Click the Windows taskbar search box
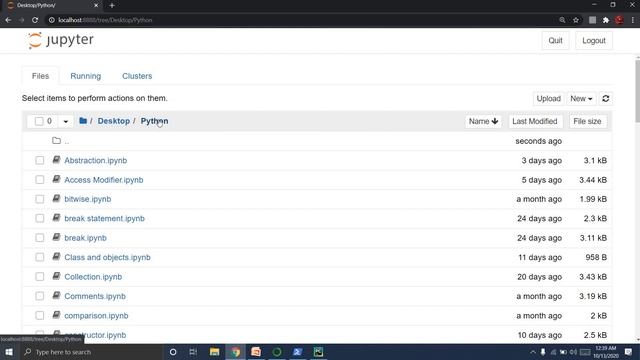 click(91, 352)
